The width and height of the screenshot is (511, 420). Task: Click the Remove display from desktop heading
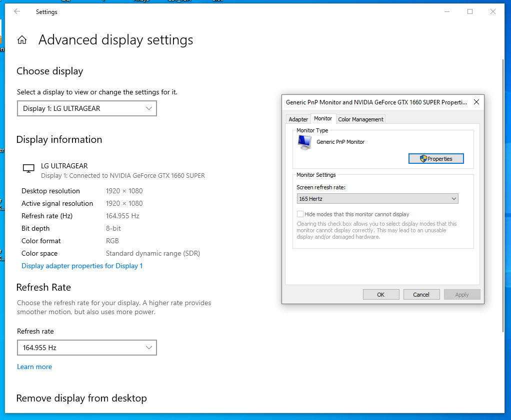tap(81, 398)
